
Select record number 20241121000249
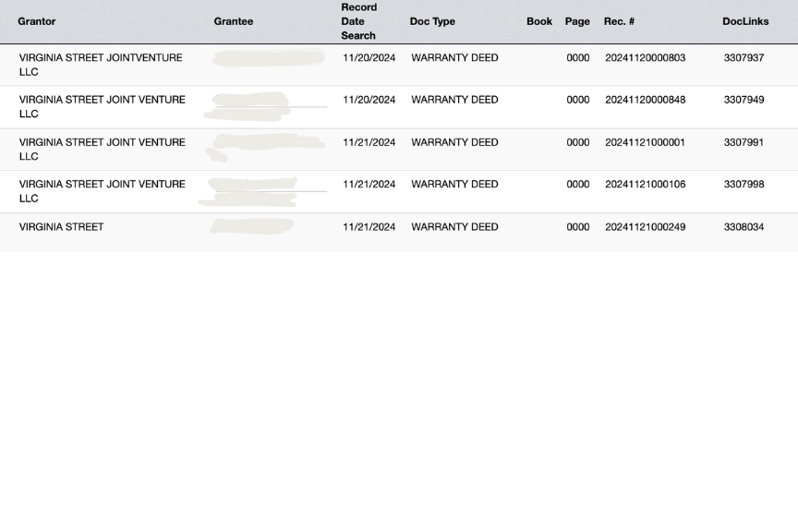click(x=645, y=226)
